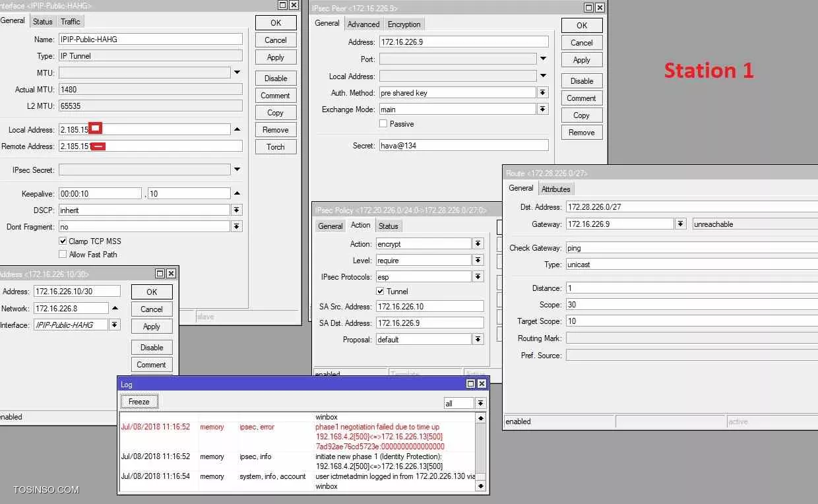Screen dimensions: 818x504
Task: Collapse Local Address field arrow
Action: pyautogui.click(x=237, y=129)
